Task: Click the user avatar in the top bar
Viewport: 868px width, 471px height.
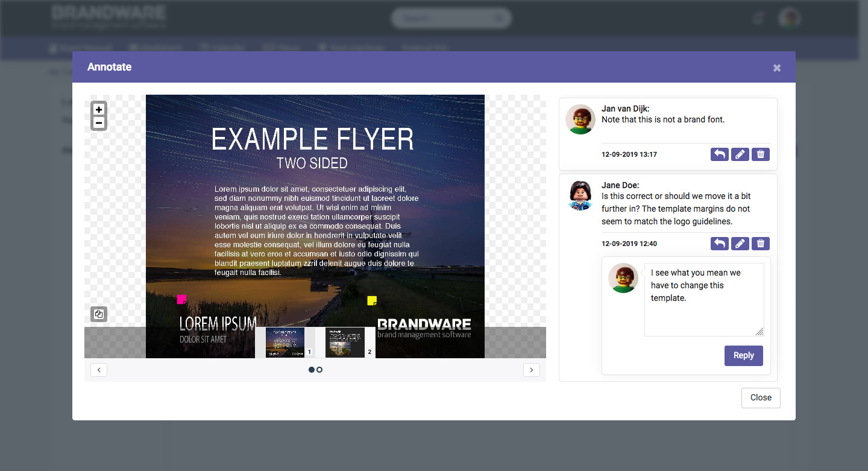Action: (789, 18)
